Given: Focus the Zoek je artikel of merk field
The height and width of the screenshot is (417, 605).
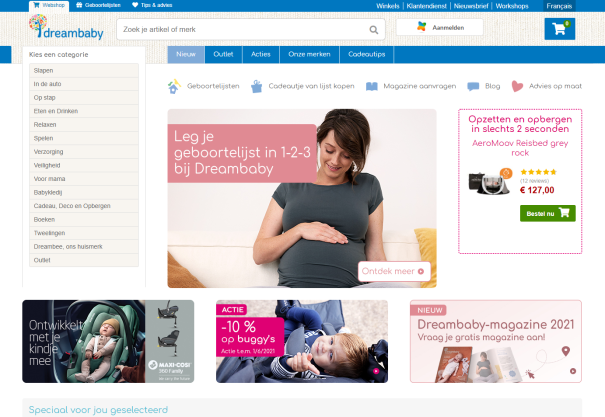Looking at the screenshot, I should (x=251, y=29).
